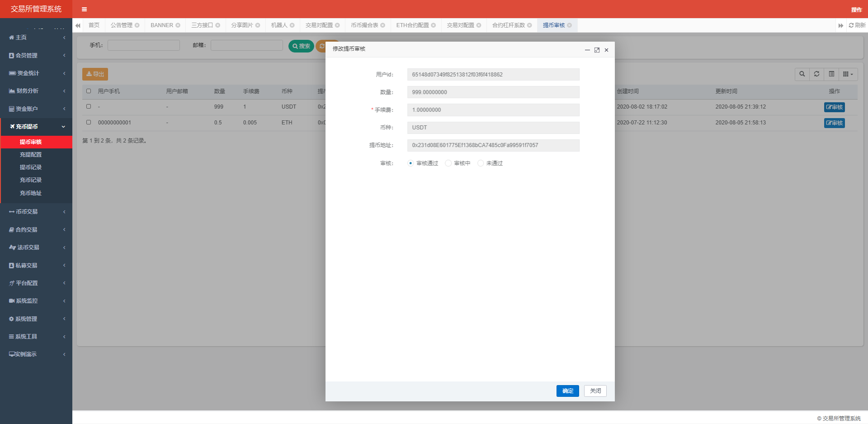
Task: Check the checkbox on the ETH record row
Action: [88, 122]
